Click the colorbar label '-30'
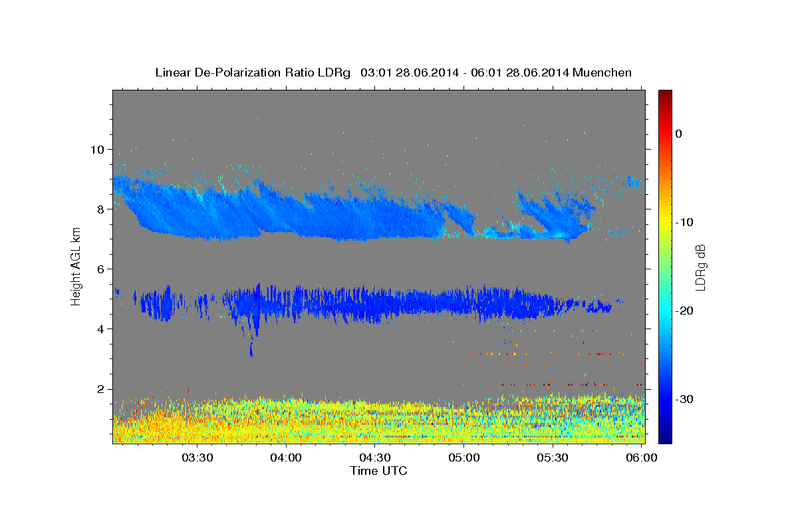Image resolution: width=798 pixels, height=532 pixels. click(x=684, y=399)
